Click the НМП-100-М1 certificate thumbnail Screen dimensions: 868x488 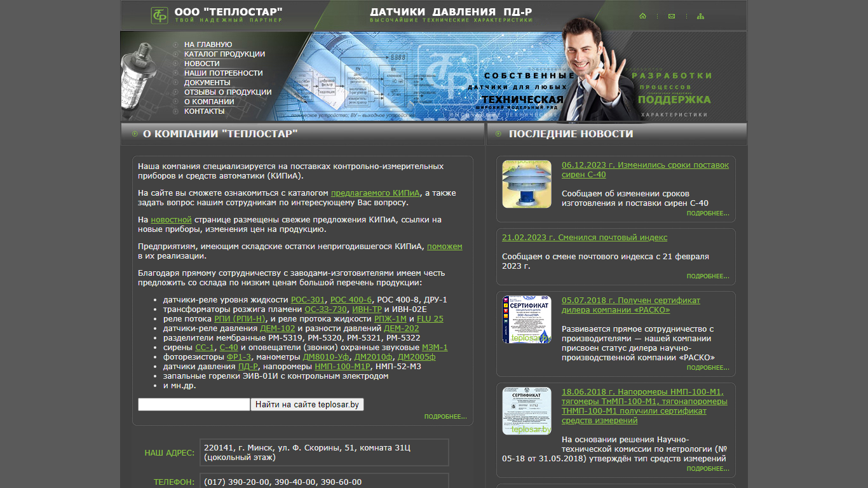tap(527, 410)
